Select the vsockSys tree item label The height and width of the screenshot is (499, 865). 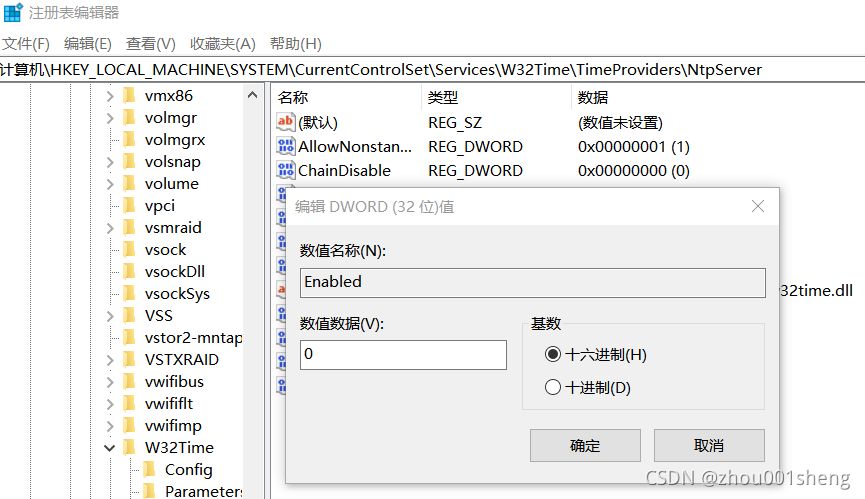click(x=177, y=294)
